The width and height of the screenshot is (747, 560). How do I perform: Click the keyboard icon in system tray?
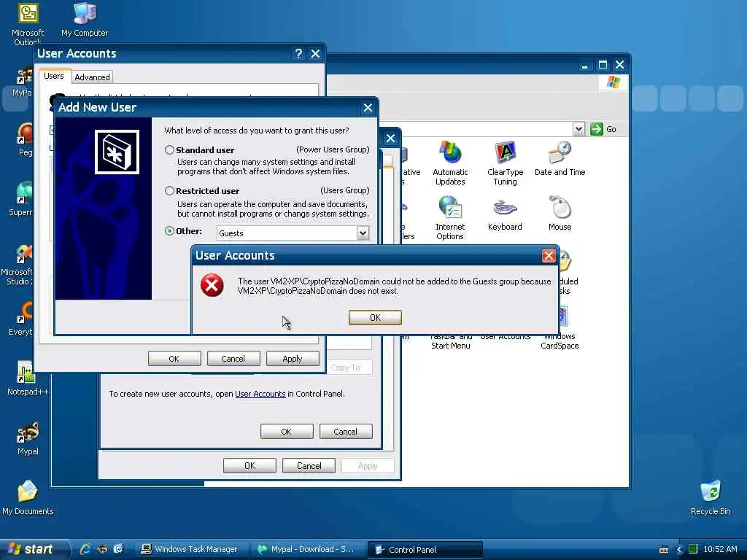663,550
